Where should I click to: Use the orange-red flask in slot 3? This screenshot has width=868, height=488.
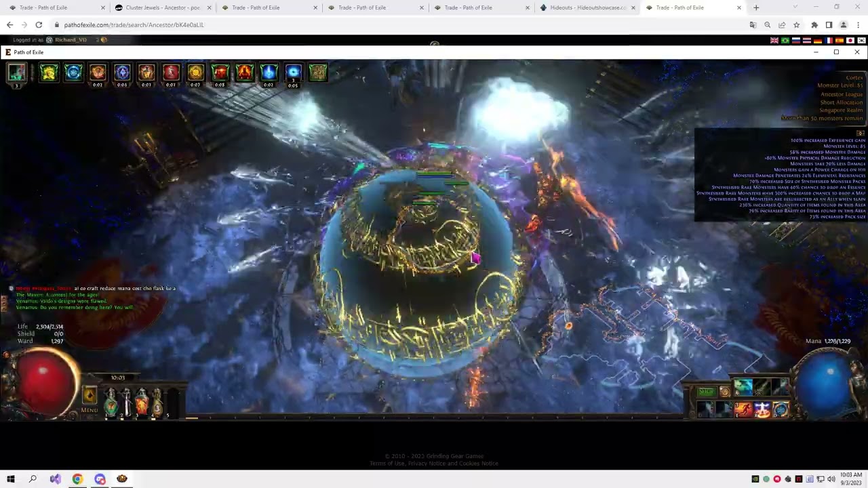[x=142, y=401]
